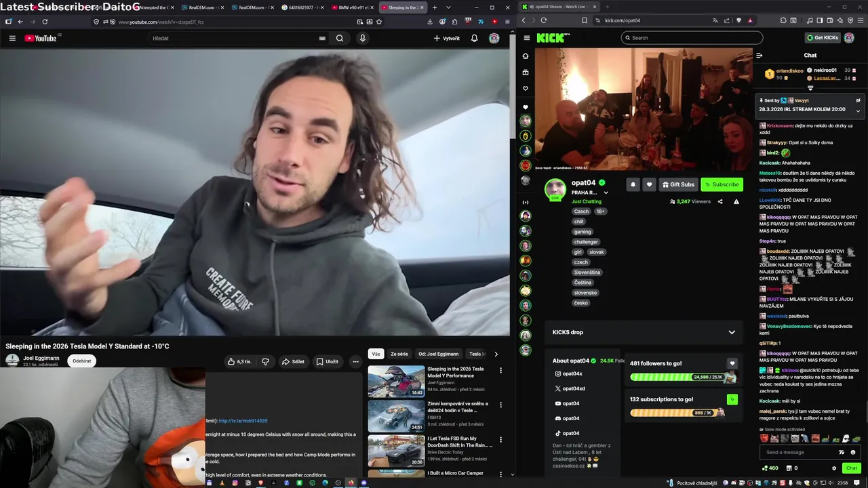This screenshot has height=488, width=868.
Task: Open downloads in the YouTube browser window
Action: coord(430,22)
